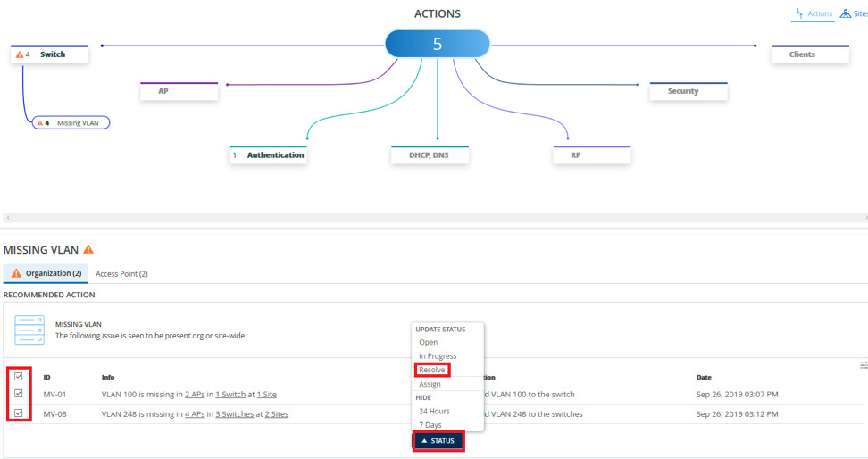This screenshot has height=459, width=868.
Task: Click the horizontal scrollbar under the actions diagram
Action: (434, 218)
